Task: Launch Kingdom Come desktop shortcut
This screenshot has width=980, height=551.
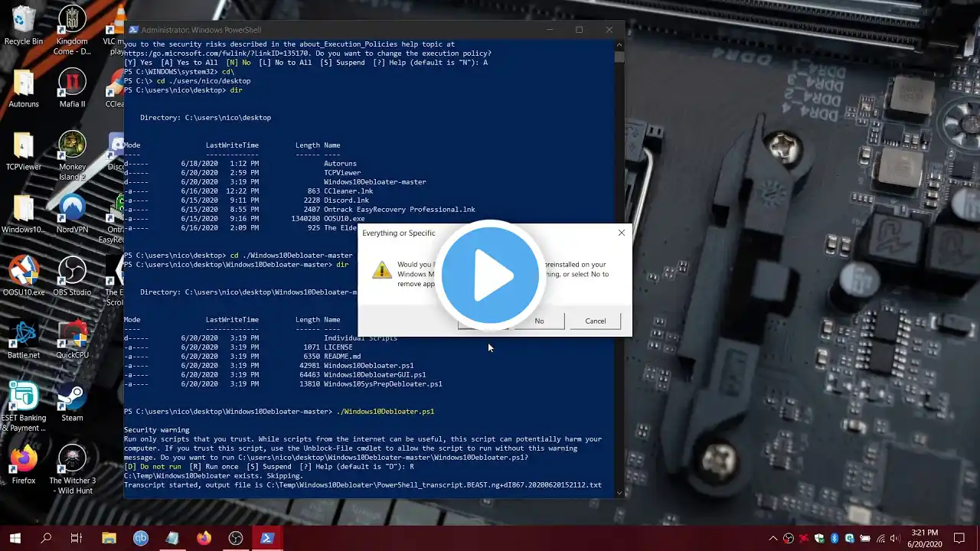Action: point(72,30)
